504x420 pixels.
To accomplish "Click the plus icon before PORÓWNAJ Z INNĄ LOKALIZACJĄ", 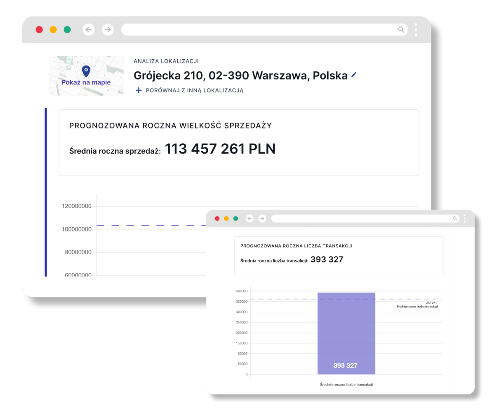I will tap(139, 90).
